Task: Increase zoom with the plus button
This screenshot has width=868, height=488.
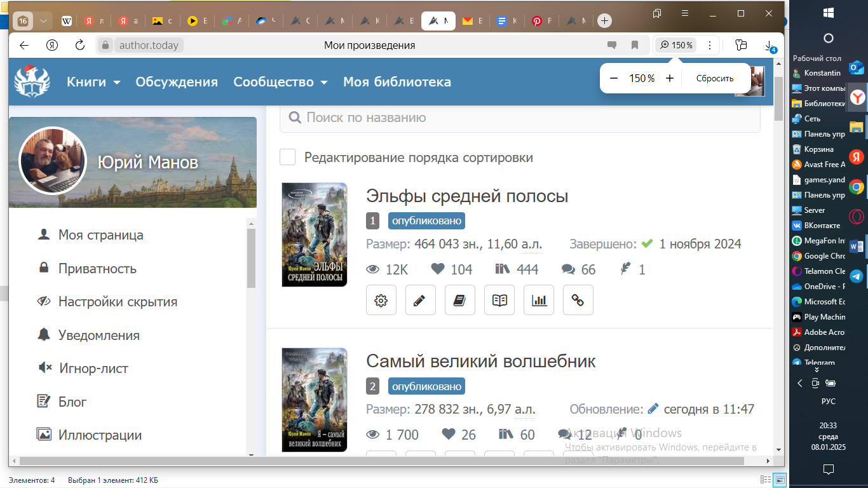Action: click(670, 78)
